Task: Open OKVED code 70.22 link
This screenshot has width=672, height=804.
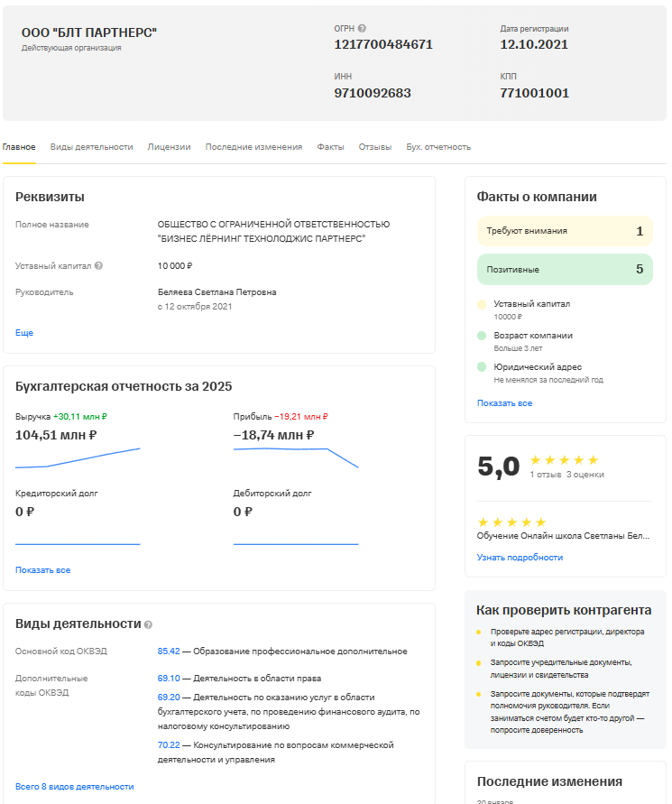Action: pos(169,745)
